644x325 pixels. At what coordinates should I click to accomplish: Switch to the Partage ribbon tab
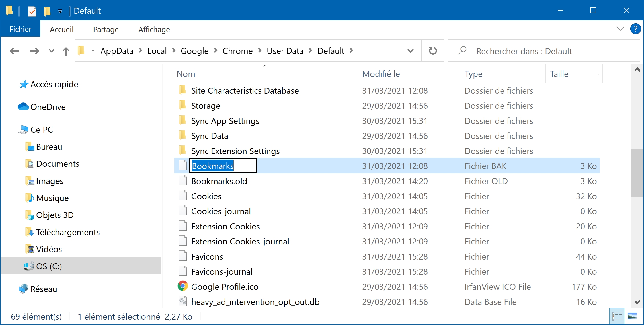point(106,29)
